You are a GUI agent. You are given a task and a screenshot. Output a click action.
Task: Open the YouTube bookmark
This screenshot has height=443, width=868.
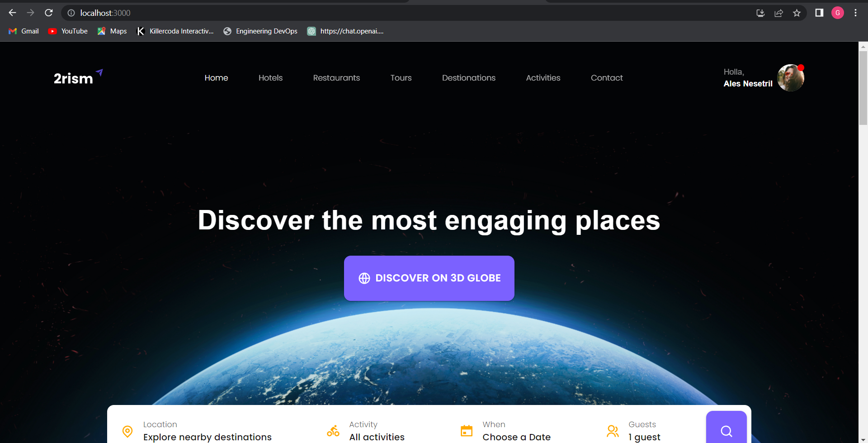68,31
